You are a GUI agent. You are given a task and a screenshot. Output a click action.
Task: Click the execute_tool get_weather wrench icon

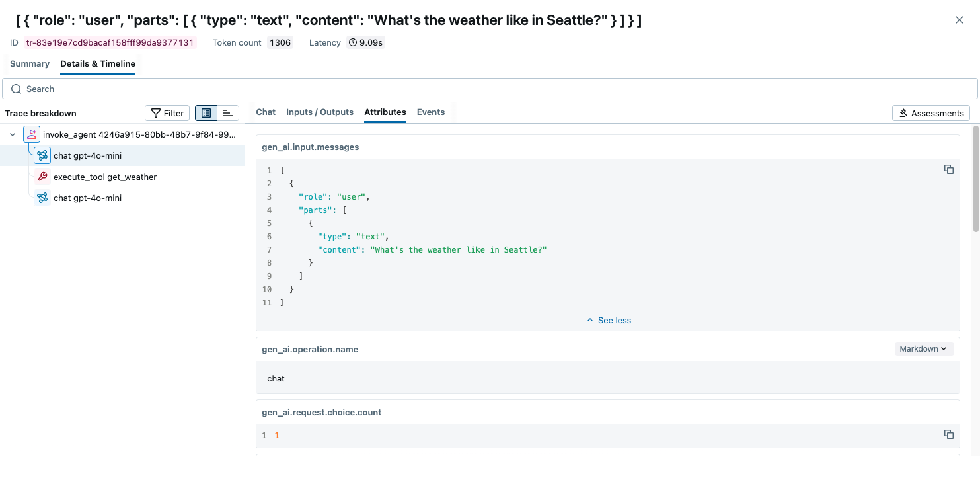[x=42, y=177]
